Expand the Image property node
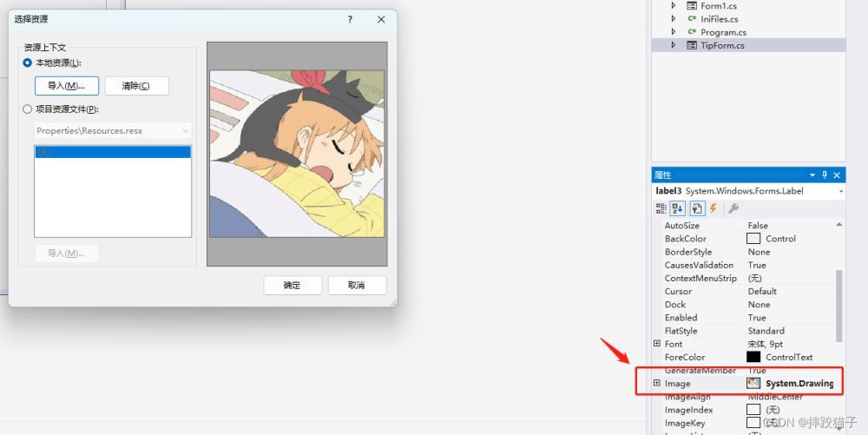The image size is (868, 435). tap(657, 383)
